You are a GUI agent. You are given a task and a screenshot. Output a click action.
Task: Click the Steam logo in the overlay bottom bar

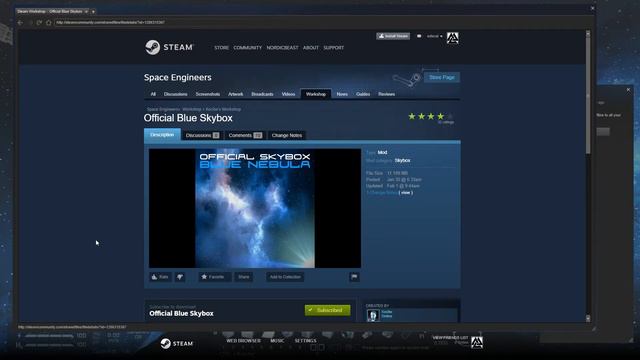[x=176, y=344]
